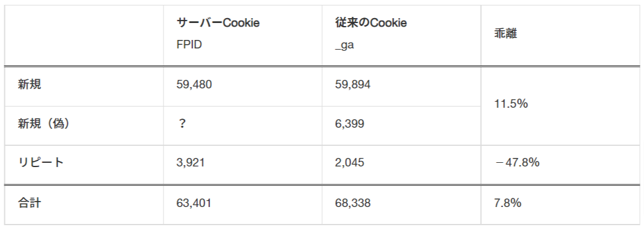Screen dimensions: 644x230
Task: Select the question mark cell
Action: click(x=182, y=123)
